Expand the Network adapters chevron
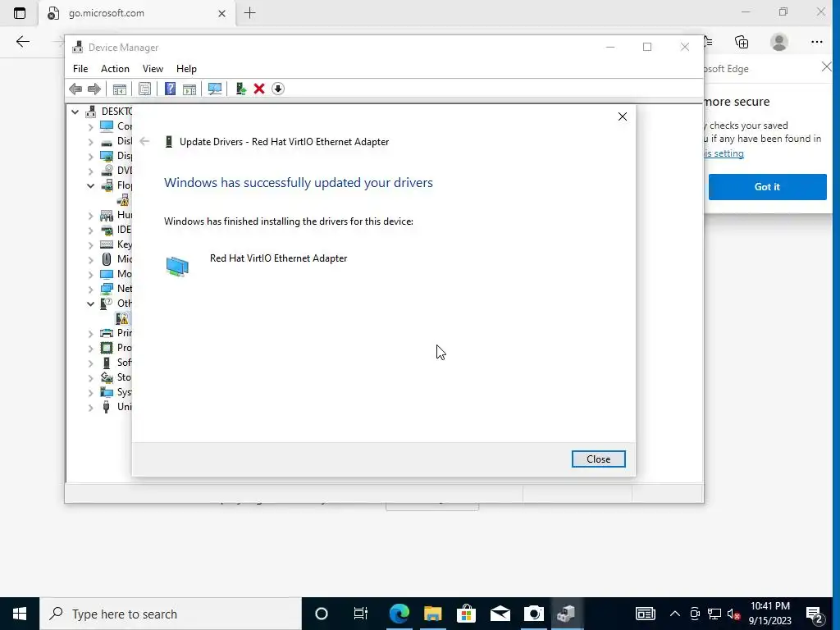 pos(90,290)
